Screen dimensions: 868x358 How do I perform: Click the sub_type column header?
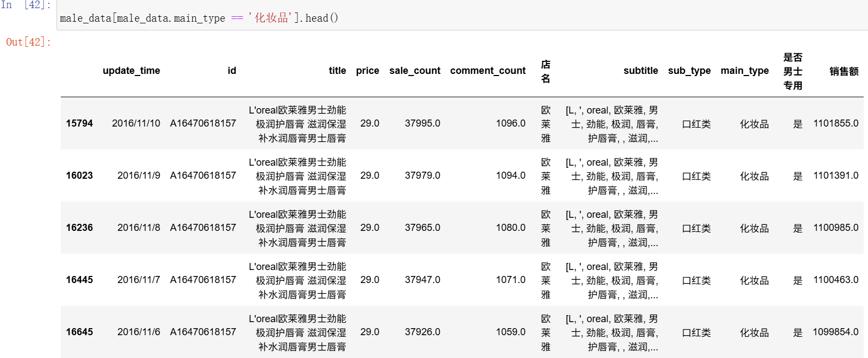point(689,71)
